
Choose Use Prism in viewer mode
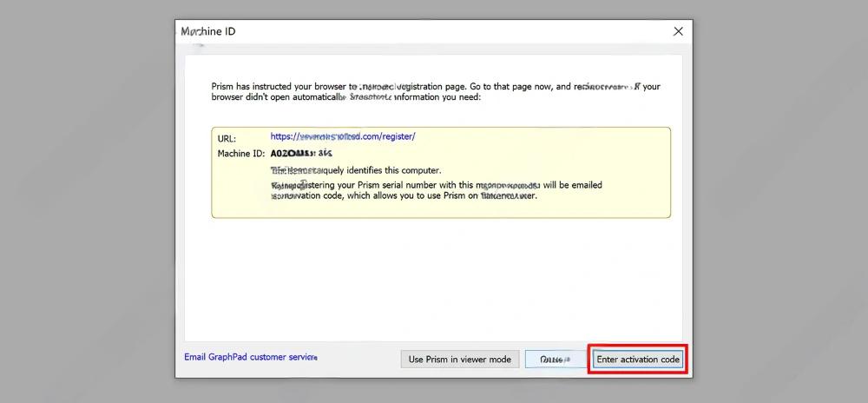[x=460, y=359]
